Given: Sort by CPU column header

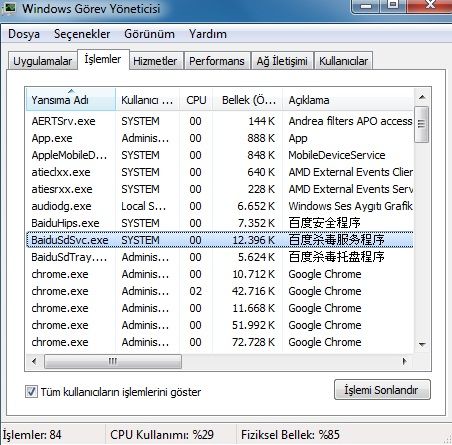Looking at the screenshot, I should [196, 100].
